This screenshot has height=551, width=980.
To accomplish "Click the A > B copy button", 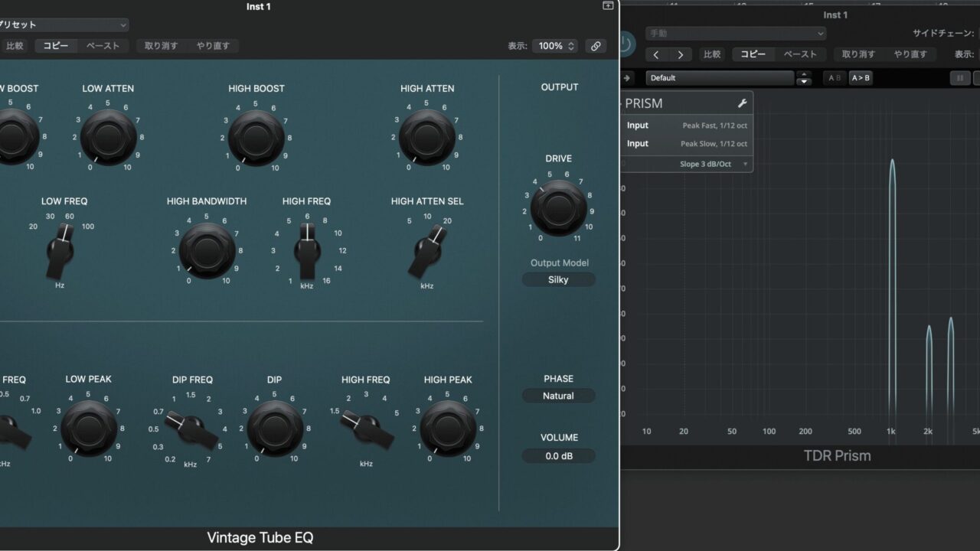I will pyautogui.click(x=861, y=78).
